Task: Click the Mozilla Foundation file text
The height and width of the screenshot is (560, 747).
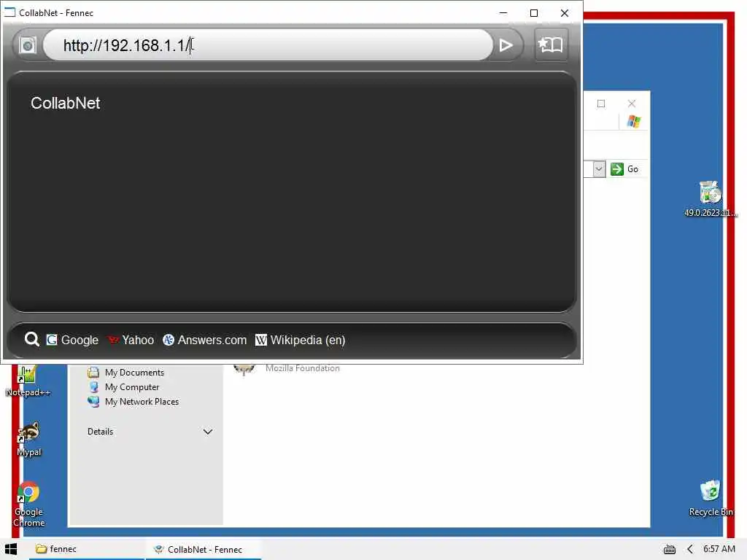Action: [x=303, y=368]
